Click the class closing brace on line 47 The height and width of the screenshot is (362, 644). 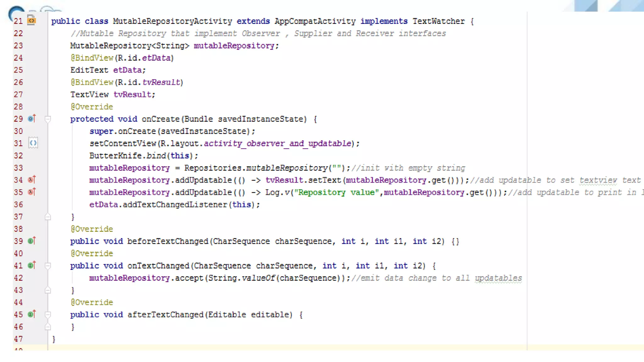54,339
